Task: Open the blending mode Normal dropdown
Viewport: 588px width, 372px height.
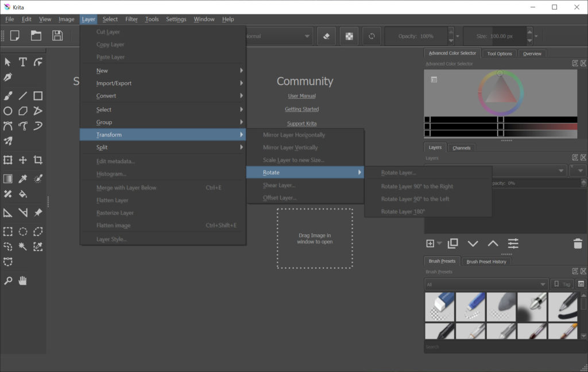Action: (280, 36)
